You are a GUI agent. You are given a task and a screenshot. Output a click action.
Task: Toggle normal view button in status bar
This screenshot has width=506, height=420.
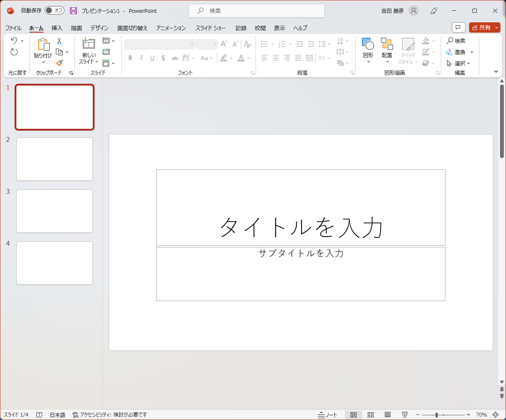pyautogui.click(x=354, y=415)
